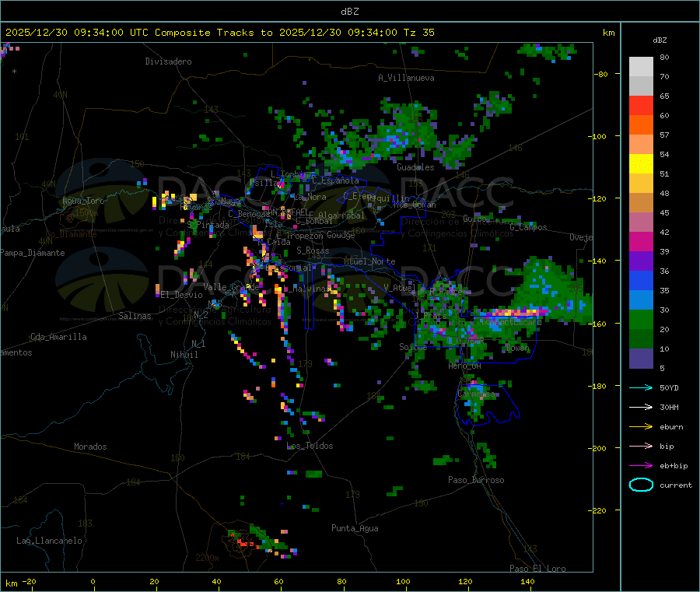
Task: Click the Divisadero map label
Action: click(168, 61)
